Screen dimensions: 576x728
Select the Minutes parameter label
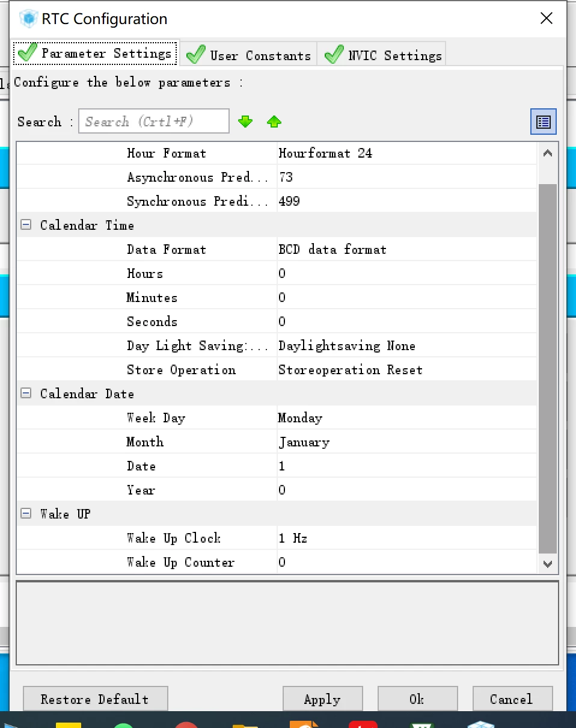coord(152,297)
